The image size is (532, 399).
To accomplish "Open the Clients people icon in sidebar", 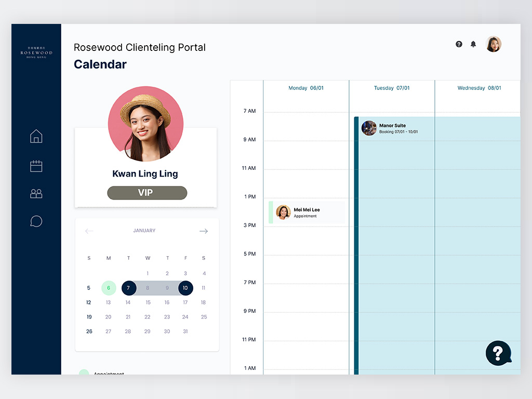I will [x=36, y=193].
